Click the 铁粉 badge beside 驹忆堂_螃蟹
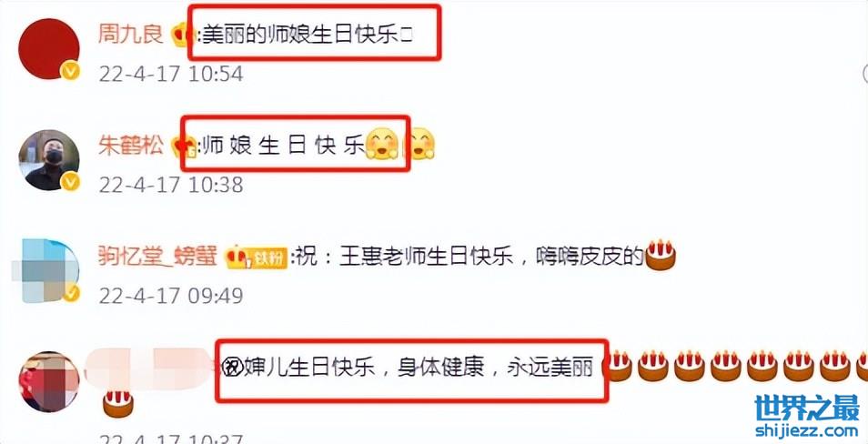This screenshot has width=868, height=444. [x=257, y=257]
